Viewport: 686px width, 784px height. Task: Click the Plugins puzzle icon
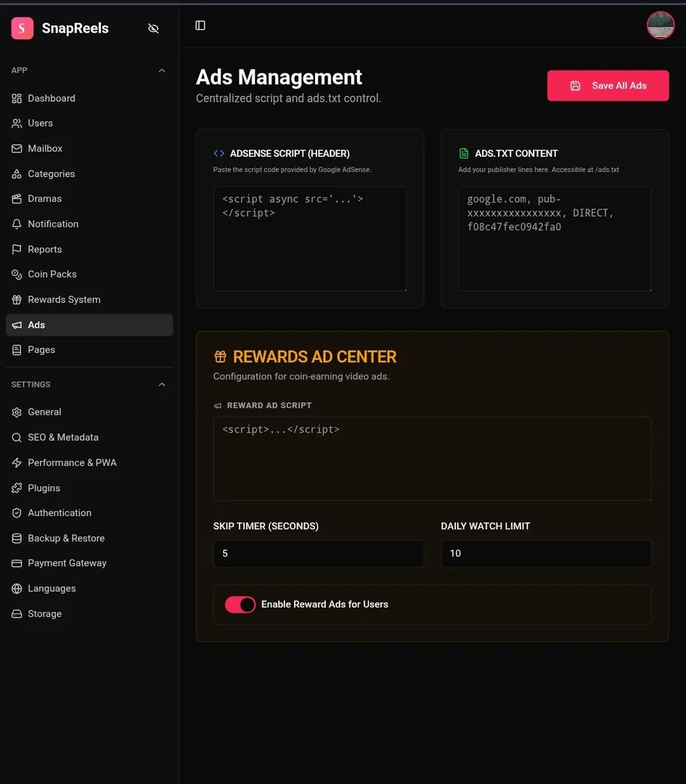click(x=17, y=488)
